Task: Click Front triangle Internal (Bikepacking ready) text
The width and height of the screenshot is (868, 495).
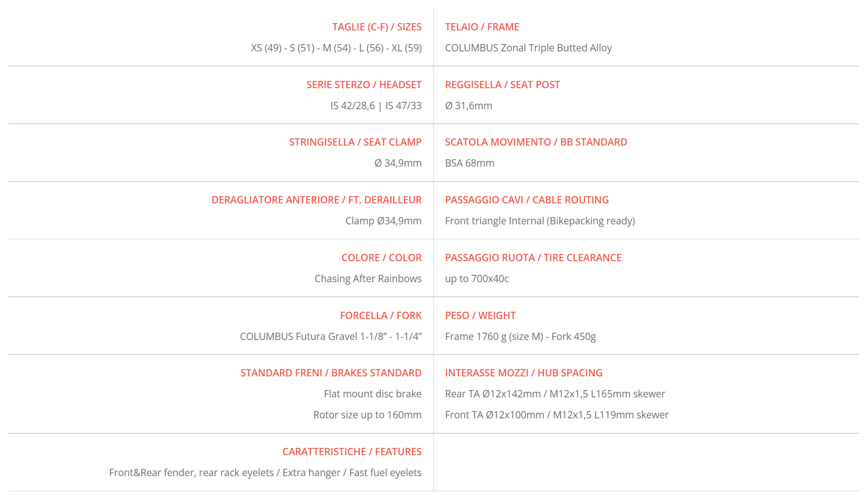Action: point(540,221)
